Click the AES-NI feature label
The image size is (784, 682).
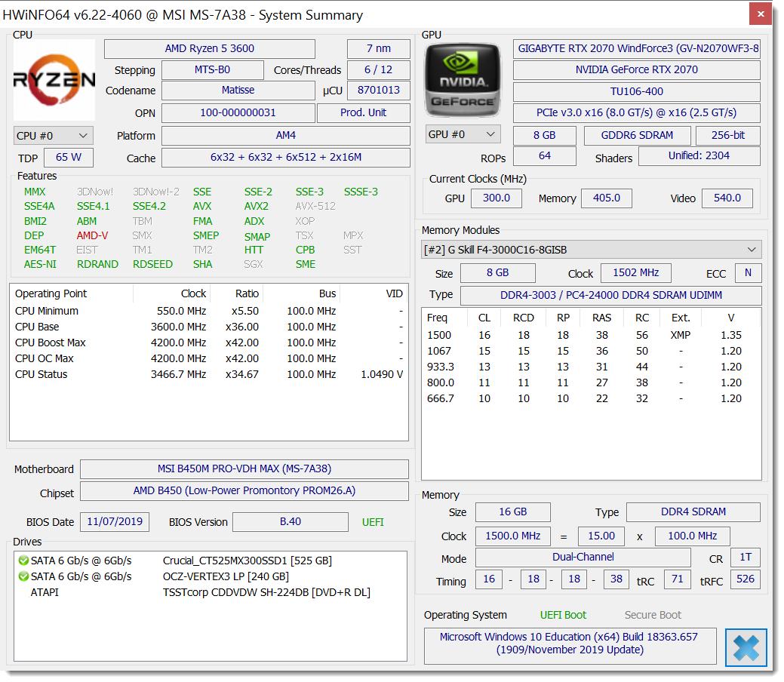tap(40, 265)
